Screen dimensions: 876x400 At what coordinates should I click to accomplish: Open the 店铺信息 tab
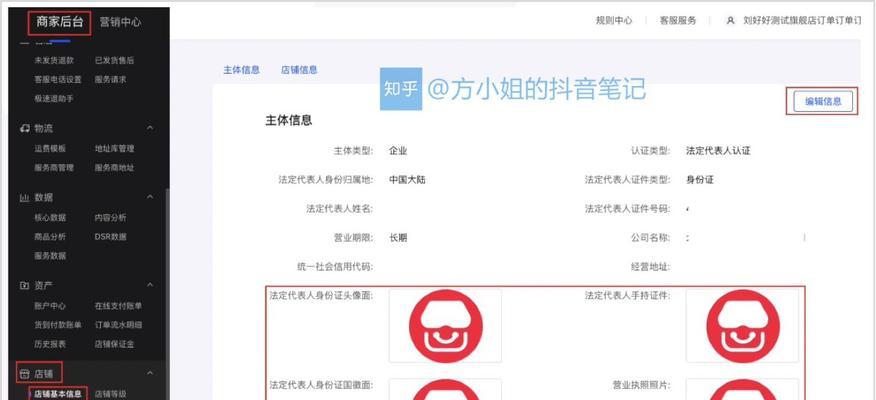coord(299,70)
